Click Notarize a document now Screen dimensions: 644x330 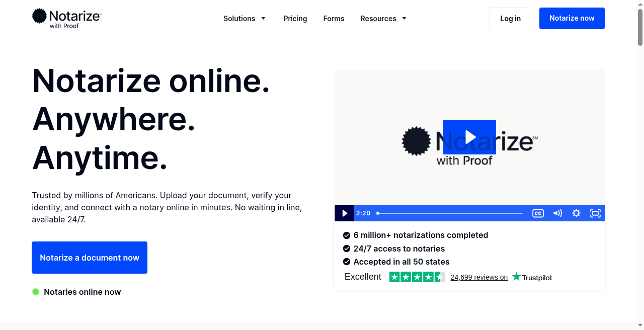pos(90,258)
